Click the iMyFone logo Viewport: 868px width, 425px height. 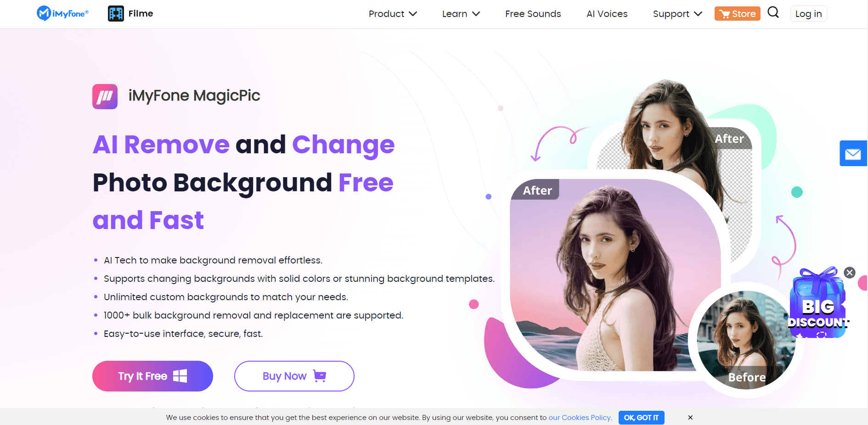click(x=62, y=13)
